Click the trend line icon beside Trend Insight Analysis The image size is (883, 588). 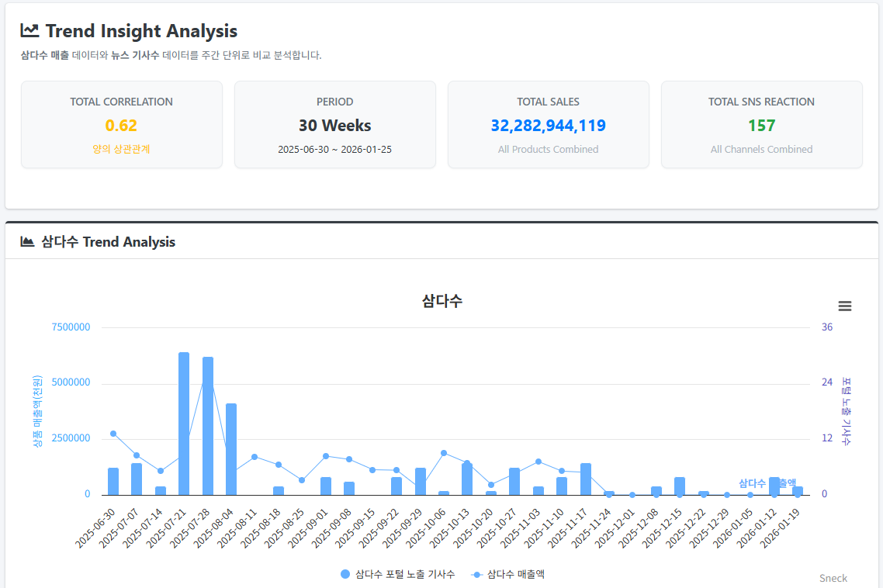tap(29, 31)
